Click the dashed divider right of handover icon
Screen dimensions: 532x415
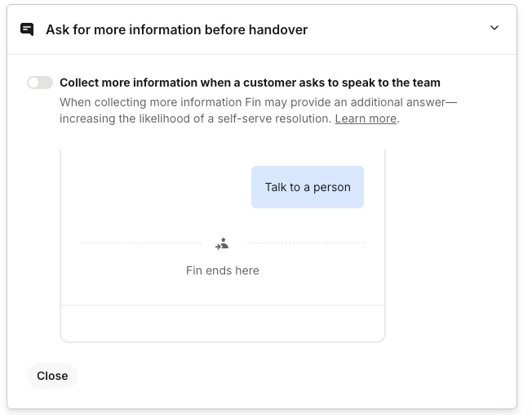[x=304, y=243]
